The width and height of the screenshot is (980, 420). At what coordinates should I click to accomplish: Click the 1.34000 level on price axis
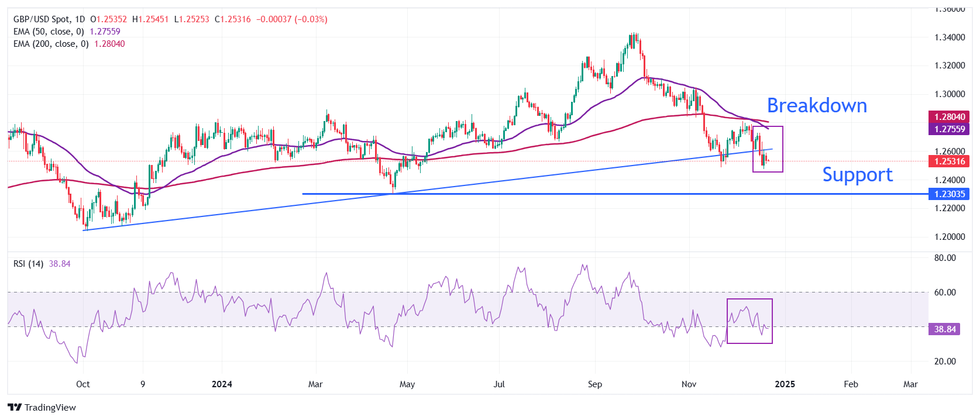click(x=949, y=37)
